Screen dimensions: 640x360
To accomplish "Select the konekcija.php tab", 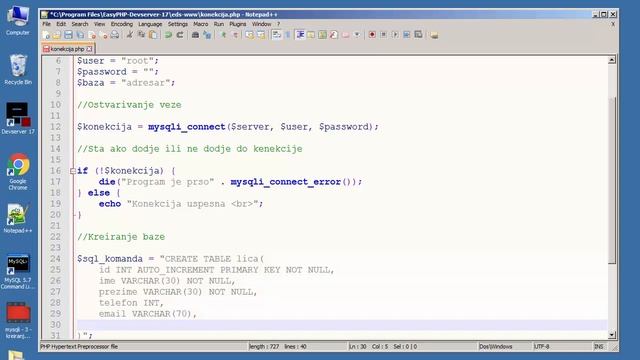I will (x=67, y=49).
